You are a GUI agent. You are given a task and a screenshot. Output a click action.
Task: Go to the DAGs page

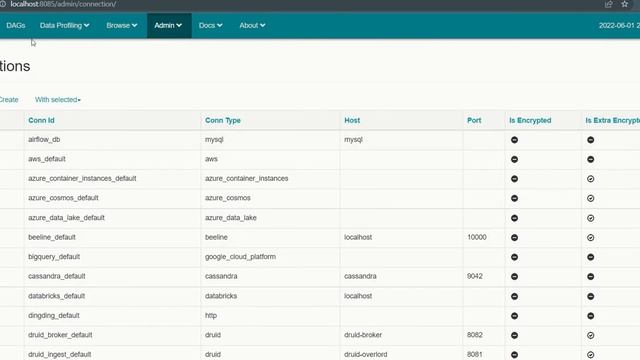pyautogui.click(x=16, y=25)
